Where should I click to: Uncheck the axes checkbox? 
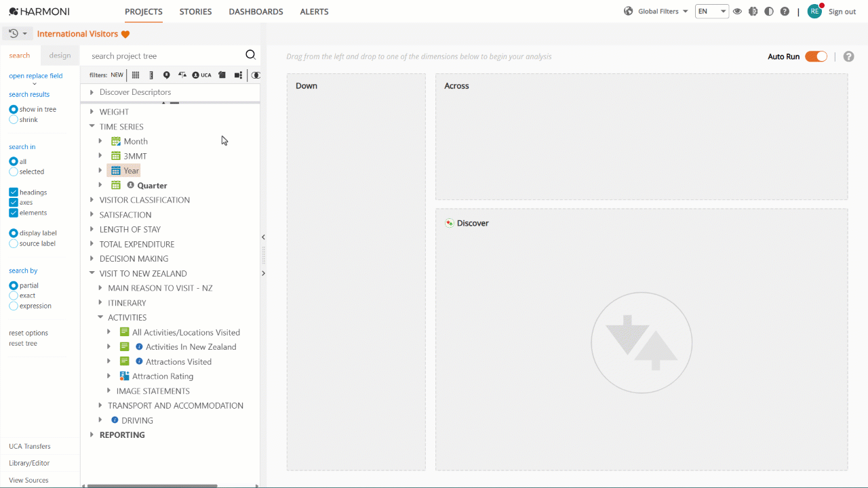[x=14, y=203]
